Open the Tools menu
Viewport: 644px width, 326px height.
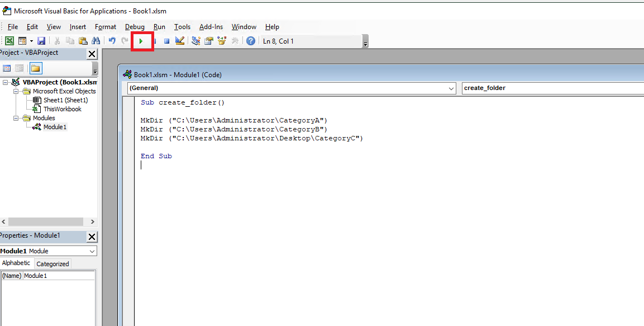[182, 27]
